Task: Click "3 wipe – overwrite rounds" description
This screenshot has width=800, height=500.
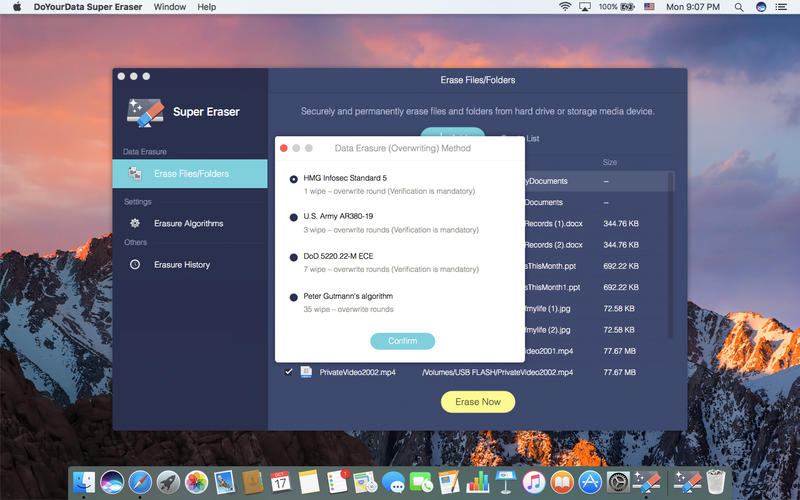Action: coord(391,230)
